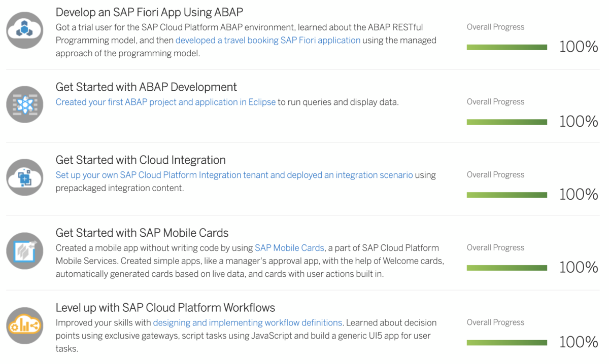Click the SAP Mobile Cards mission icon
The height and width of the screenshot is (364, 609).
click(x=25, y=251)
